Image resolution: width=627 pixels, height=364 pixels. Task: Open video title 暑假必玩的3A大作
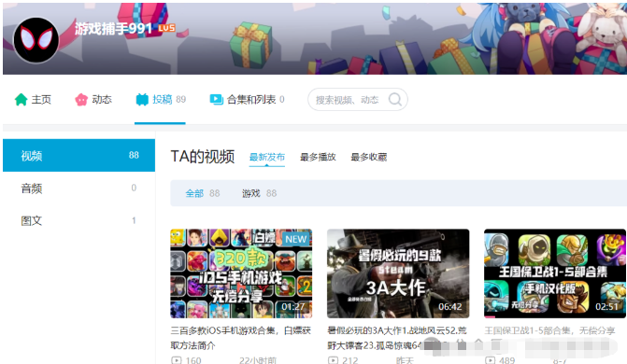pyautogui.click(x=397, y=338)
